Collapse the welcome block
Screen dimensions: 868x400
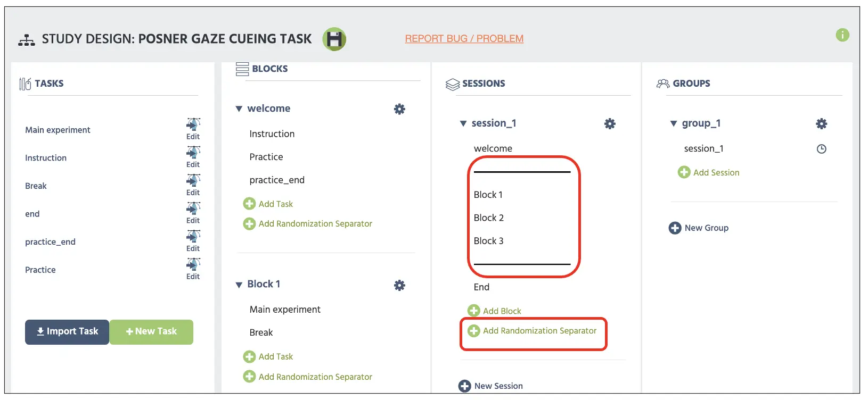239,109
